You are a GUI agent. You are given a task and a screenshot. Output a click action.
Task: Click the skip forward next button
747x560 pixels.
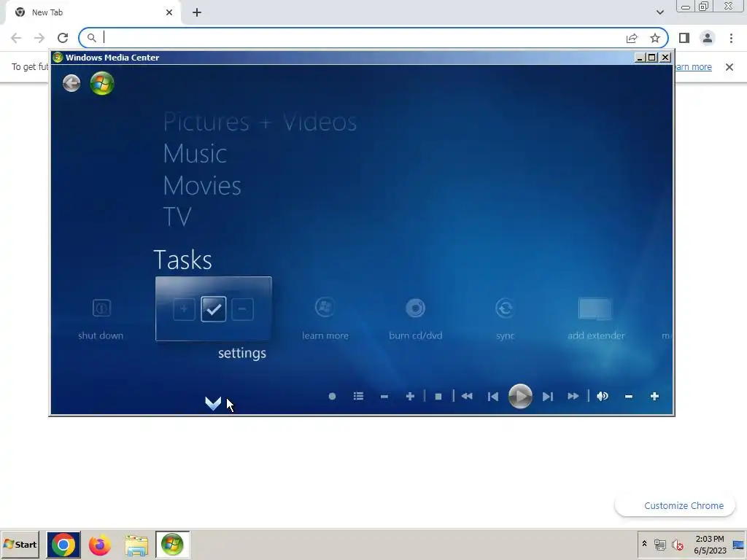[547, 396]
